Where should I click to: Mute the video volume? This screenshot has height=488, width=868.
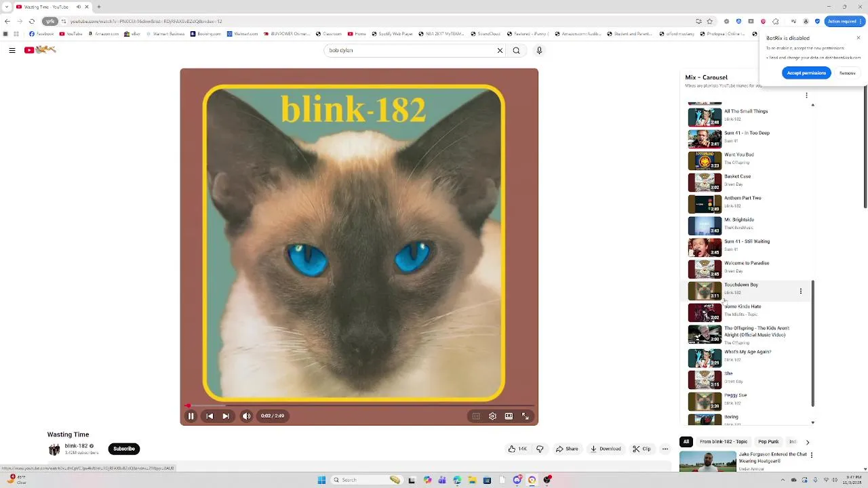246,416
